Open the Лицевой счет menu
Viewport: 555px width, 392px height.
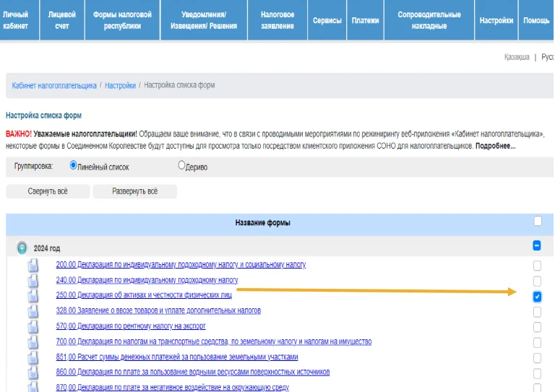(62, 20)
